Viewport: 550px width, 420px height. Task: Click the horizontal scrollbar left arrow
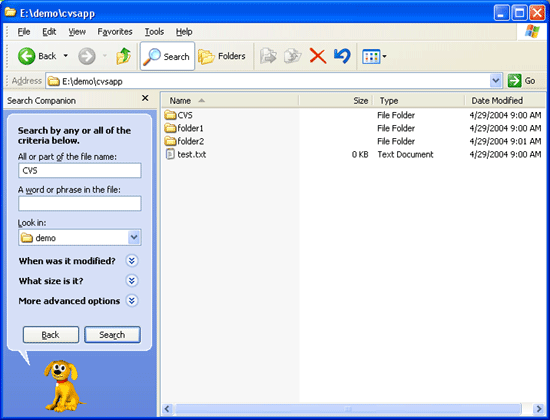(167, 409)
